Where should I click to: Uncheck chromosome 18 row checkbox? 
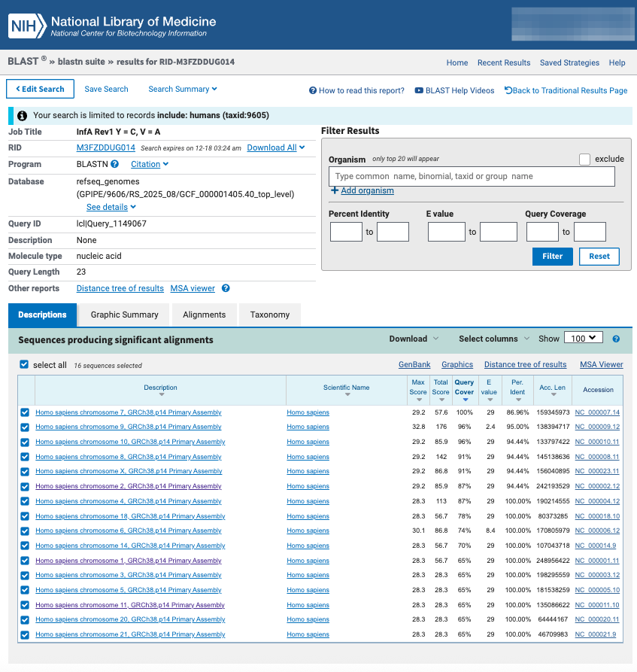click(25, 516)
